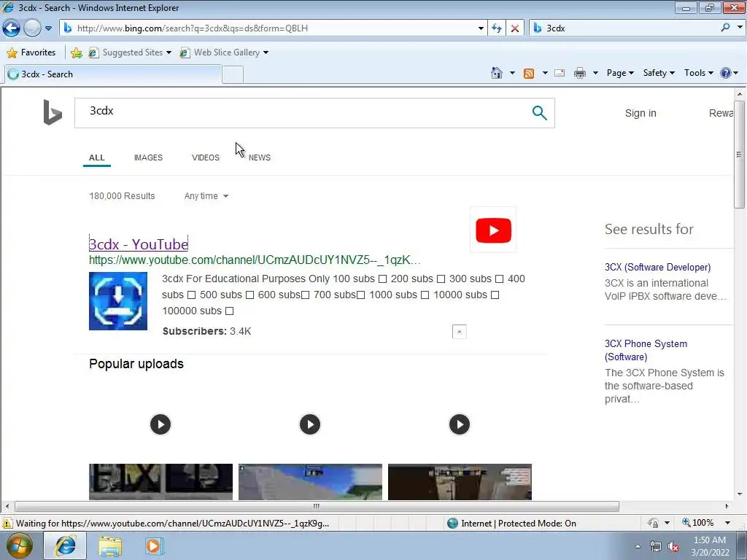
Task: Click the Help question mark icon
Action: (726, 73)
